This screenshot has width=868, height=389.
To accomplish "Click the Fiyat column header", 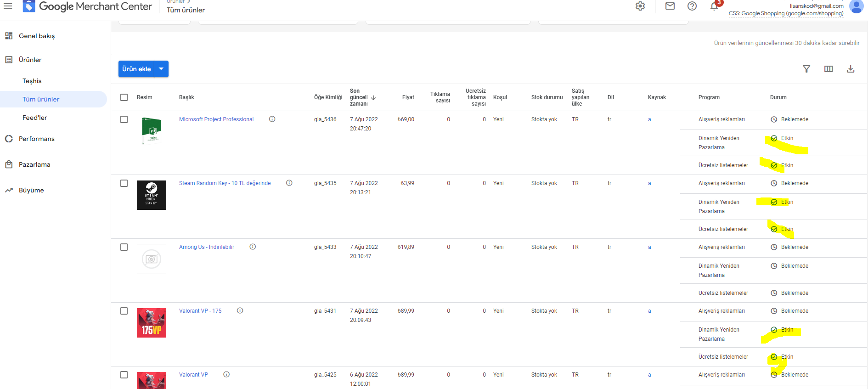I will [408, 97].
